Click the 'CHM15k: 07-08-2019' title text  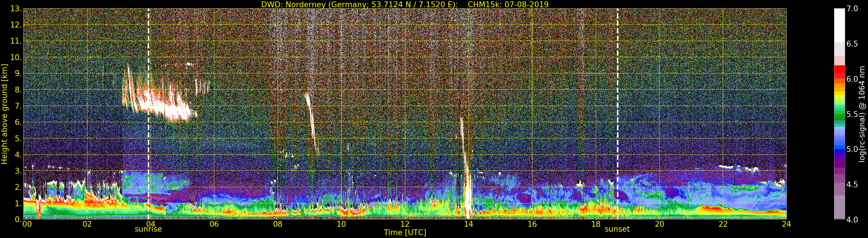coord(508,4)
